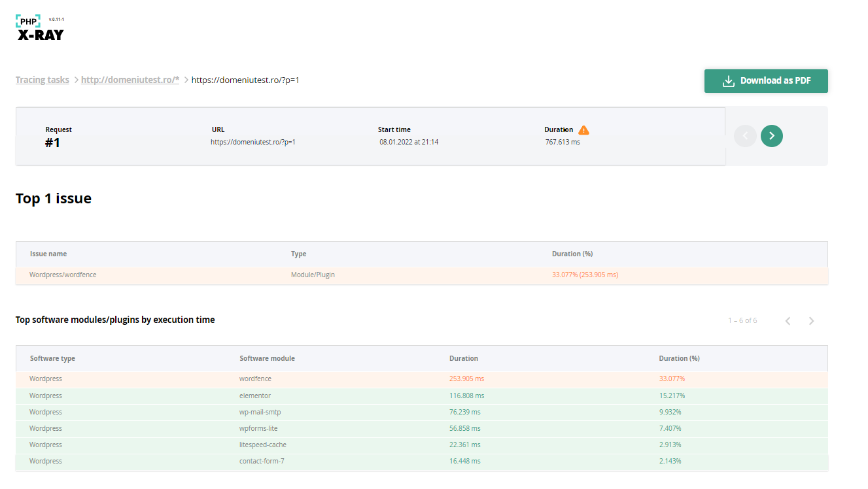Go to next request with green arrow

pyautogui.click(x=772, y=136)
